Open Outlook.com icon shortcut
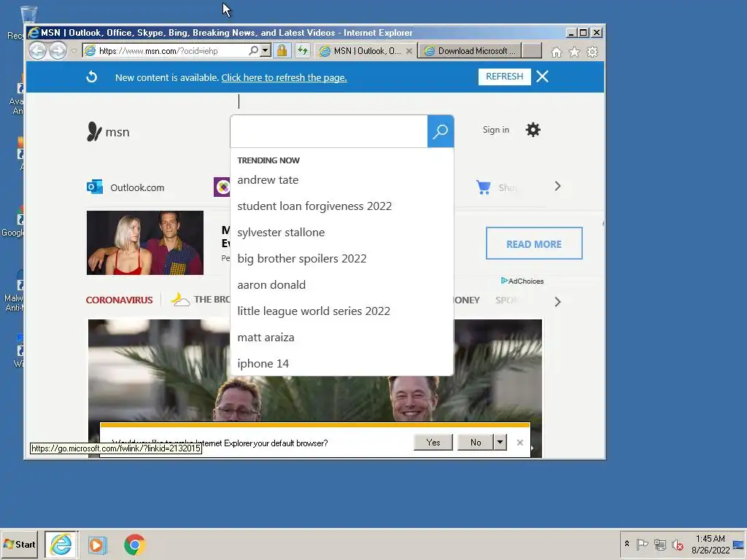This screenshot has width=747, height=560. tap(95, 187)
